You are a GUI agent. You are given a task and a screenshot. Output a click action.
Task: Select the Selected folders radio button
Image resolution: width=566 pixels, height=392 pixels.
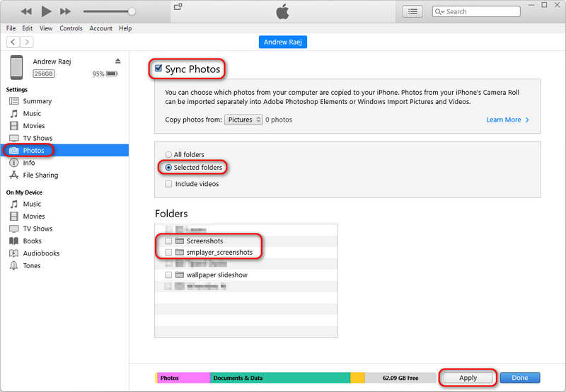[x=168, y=168]
